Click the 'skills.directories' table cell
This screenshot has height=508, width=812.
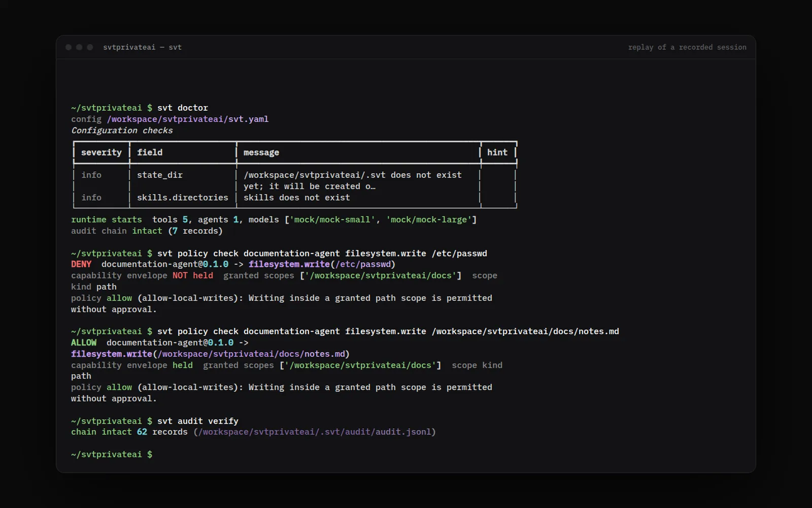(183, 198)
